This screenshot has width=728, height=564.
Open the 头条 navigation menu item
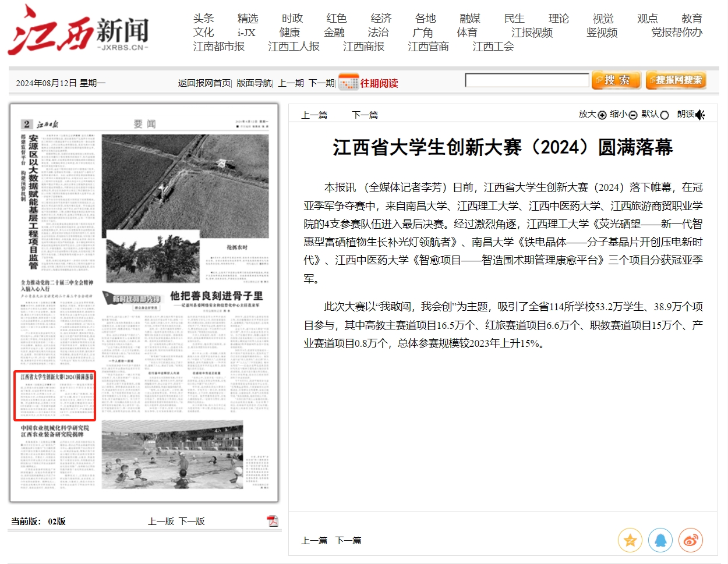pos(204,19)
